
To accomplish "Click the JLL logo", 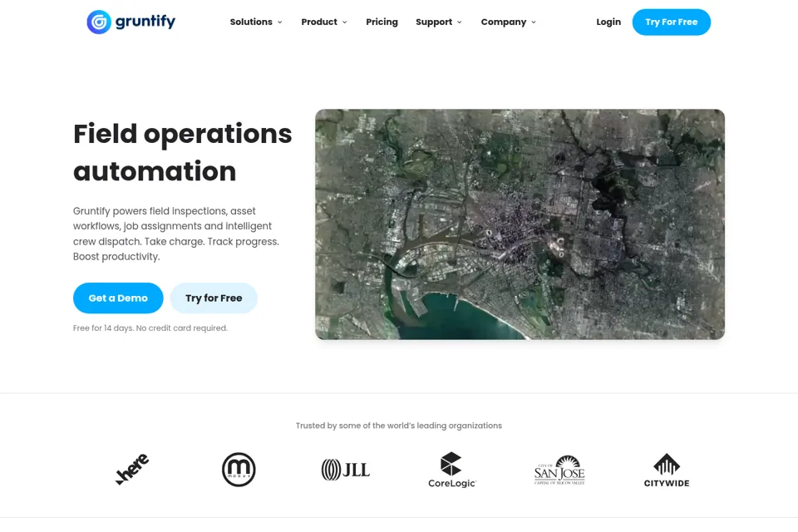I will coord(346,470).
